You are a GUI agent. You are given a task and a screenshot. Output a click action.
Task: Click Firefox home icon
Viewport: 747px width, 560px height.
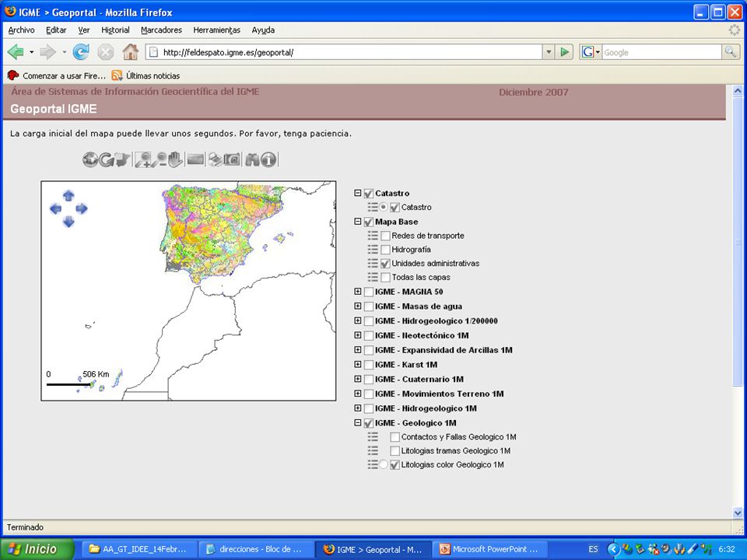point(130,52)
